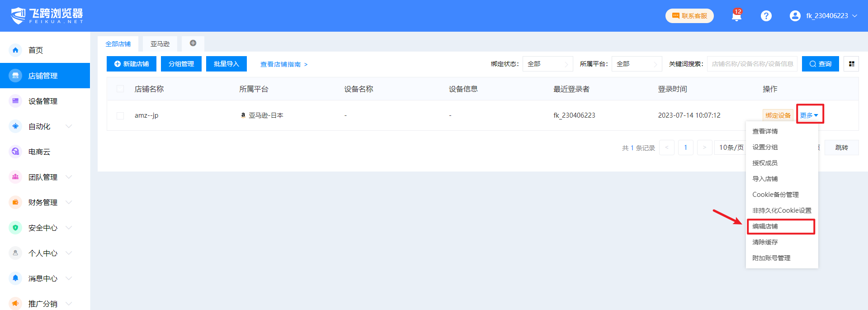This screenshot has height=310, width=868.
Task: Check the amz--jp store row checkbox
Action: [120, 115]
